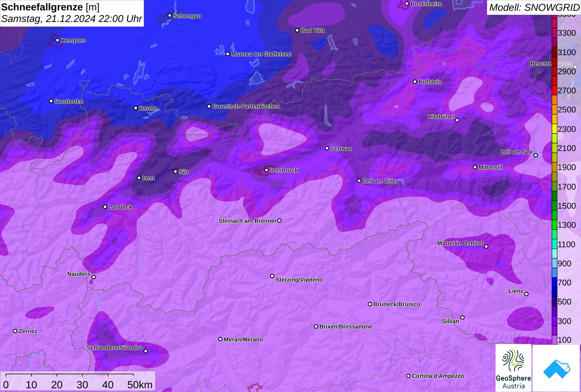Click the Modell: SNOWGRID label
Image resolution: width=581 pixels, height=392 pixels.
534,7
